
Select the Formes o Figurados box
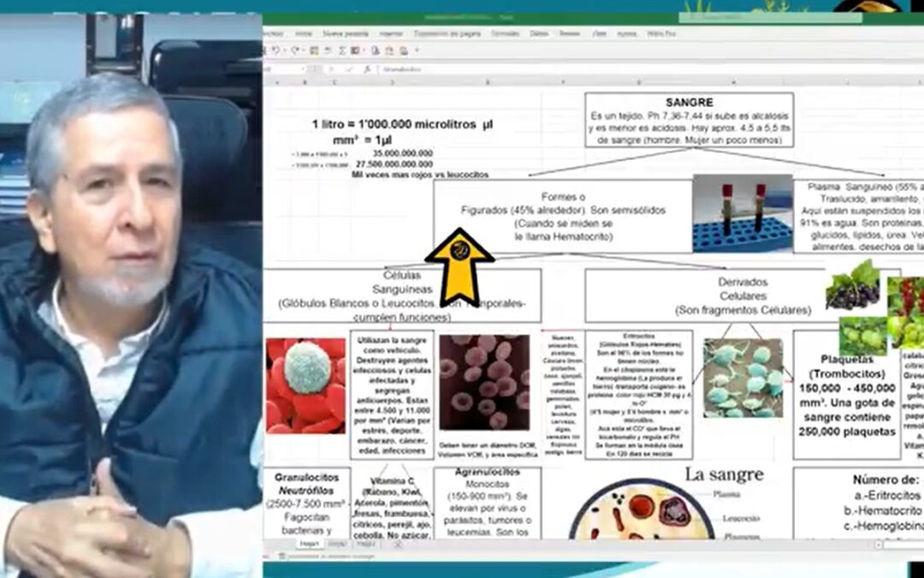[563, 217]
